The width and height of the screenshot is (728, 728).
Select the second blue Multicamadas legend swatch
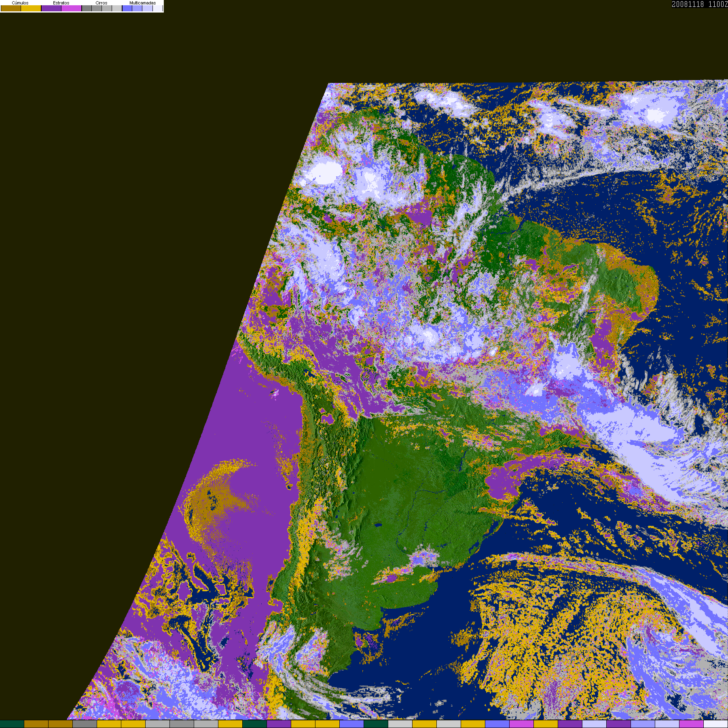pyautogui.click(x=138, y=8)
